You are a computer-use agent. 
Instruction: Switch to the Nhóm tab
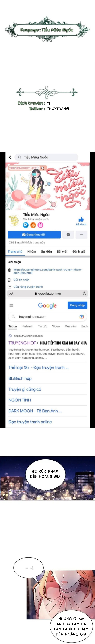coord(31,252)
